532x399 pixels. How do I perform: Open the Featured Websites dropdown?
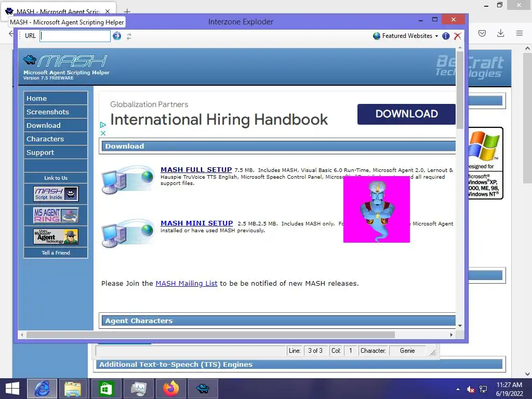coord(405,36)
